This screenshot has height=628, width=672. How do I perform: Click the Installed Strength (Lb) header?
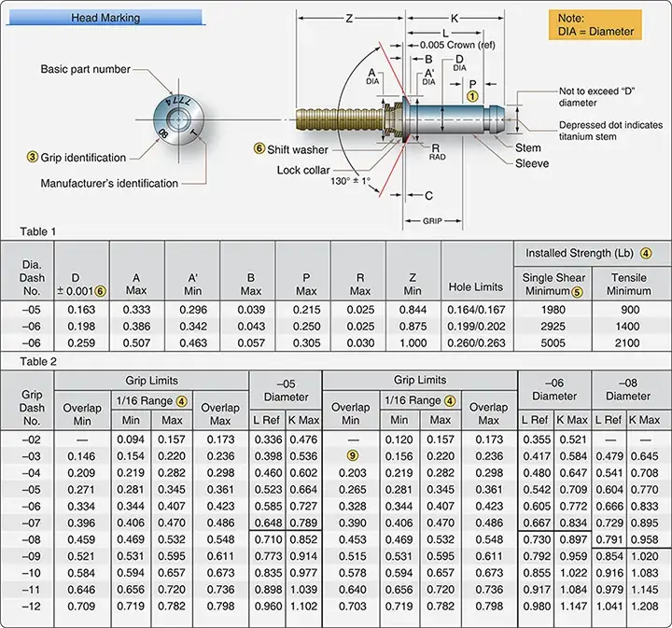coord(580,253)
